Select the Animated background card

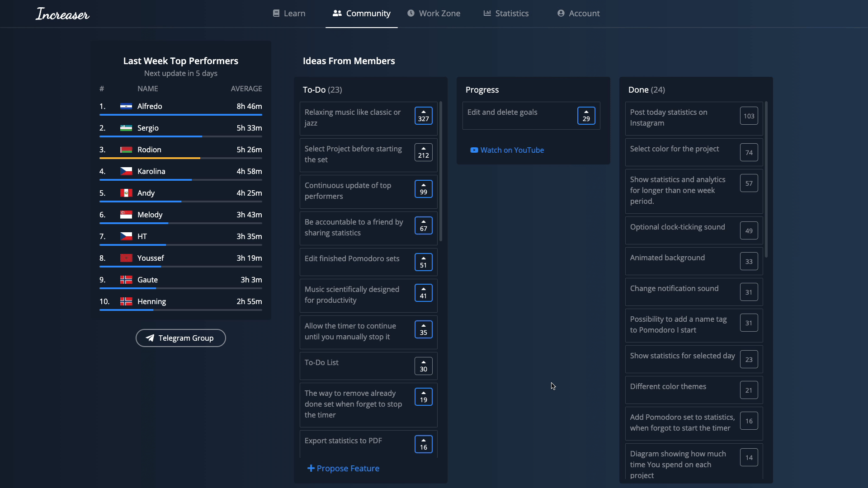coord(694,261)
